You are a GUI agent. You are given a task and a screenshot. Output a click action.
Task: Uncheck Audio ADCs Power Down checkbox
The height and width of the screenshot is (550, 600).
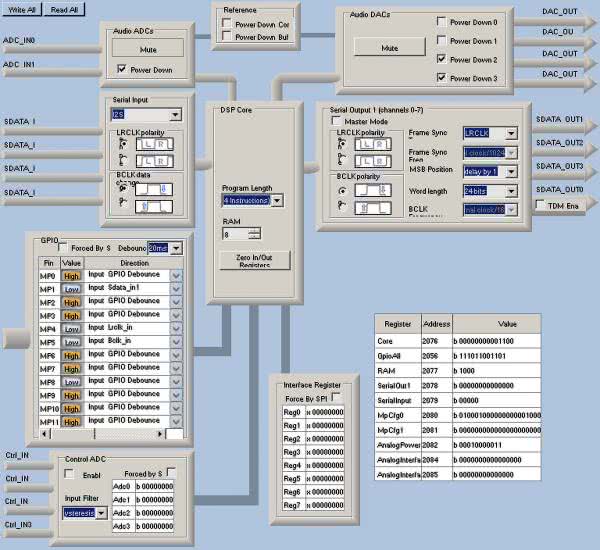click(122, 70)
